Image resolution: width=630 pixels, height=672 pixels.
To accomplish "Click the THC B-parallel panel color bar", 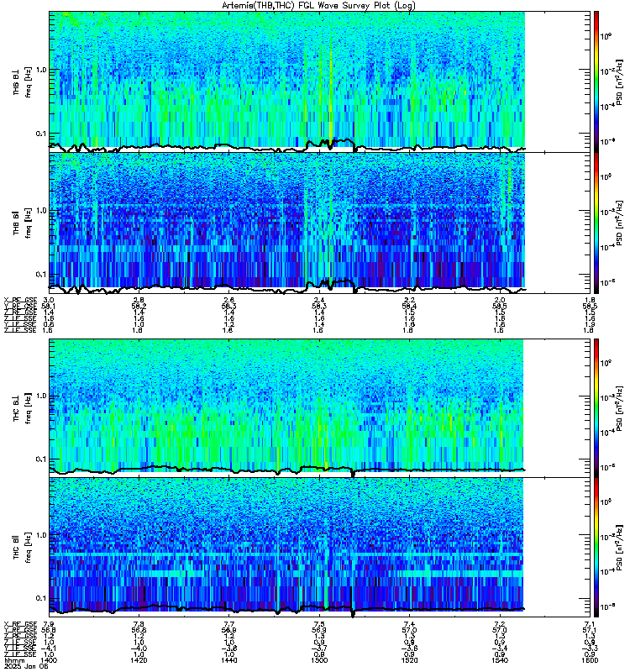I will point(596,548).
